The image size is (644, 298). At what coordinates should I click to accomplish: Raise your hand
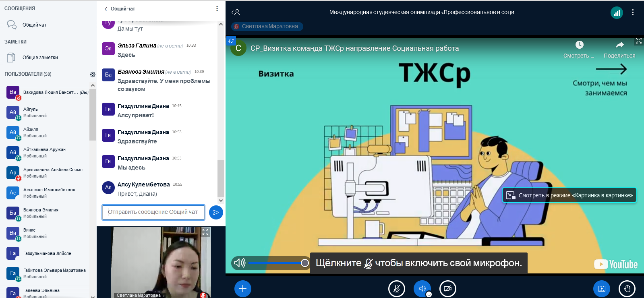click(x=627, y=289)
